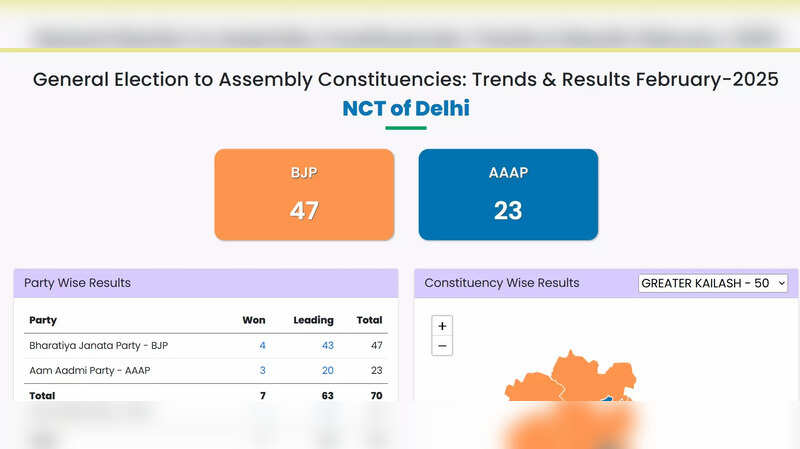Click the Leading column header
Image resolution: width=800 pixels, height=449 pixels.
point(313,320)
